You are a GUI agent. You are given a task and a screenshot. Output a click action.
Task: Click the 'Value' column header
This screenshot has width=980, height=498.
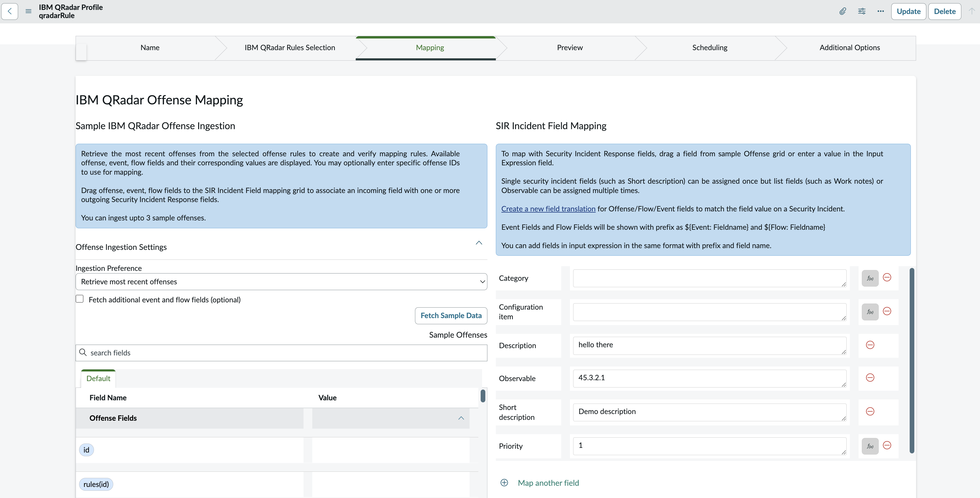327,398
